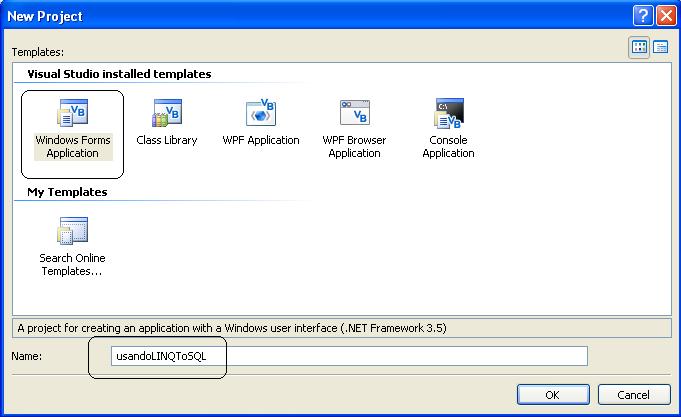
Task: Click the Help question mark button
Action: click(x=643, y=16)
